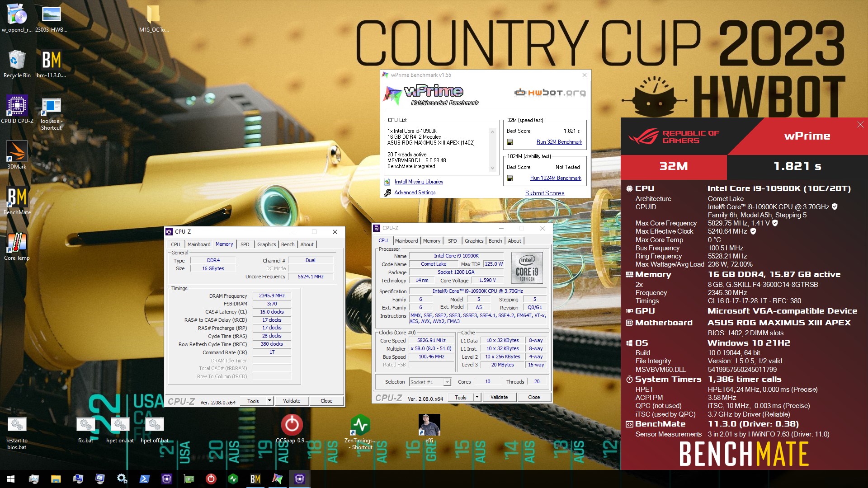Click down arrow of the CPU List scrollbar
The height and width of the screenshot is (488, 868).
pyautogui.click(x=493, y=169)
